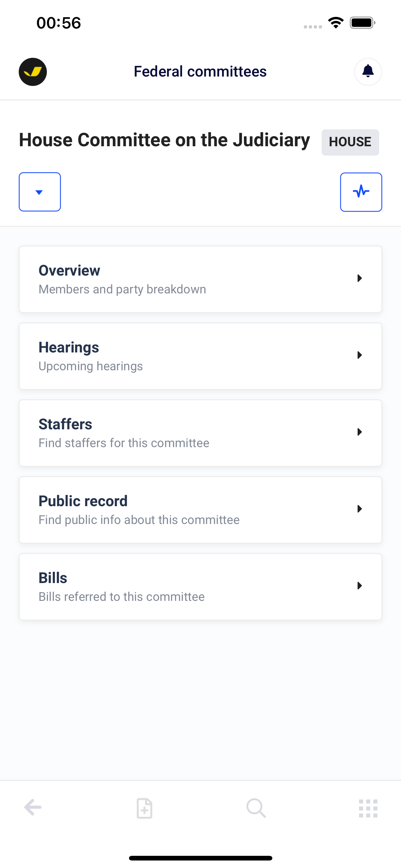Open the activity pulse icon button

point(361,192)
